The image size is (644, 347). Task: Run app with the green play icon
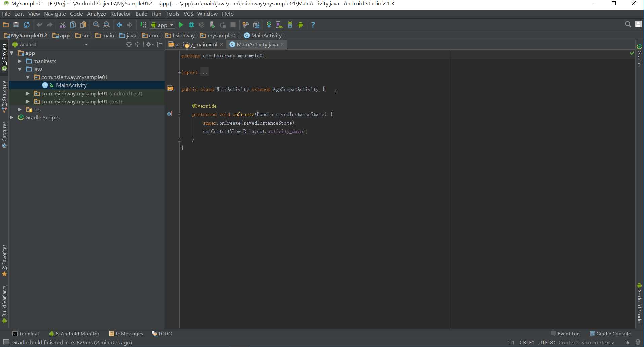pyautogui.click(x=181, y=25)
